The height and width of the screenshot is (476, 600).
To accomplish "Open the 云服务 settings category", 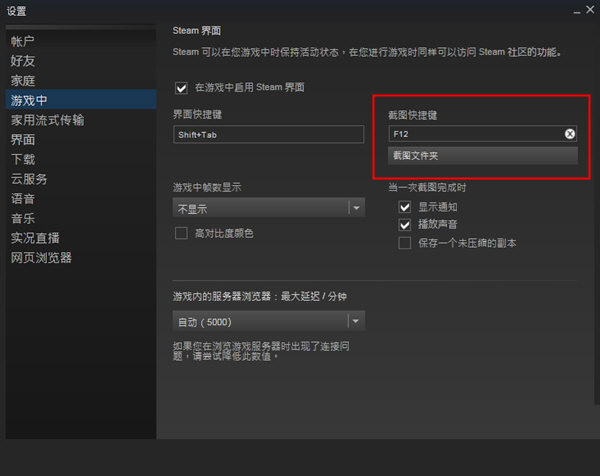I will point(81,179).
